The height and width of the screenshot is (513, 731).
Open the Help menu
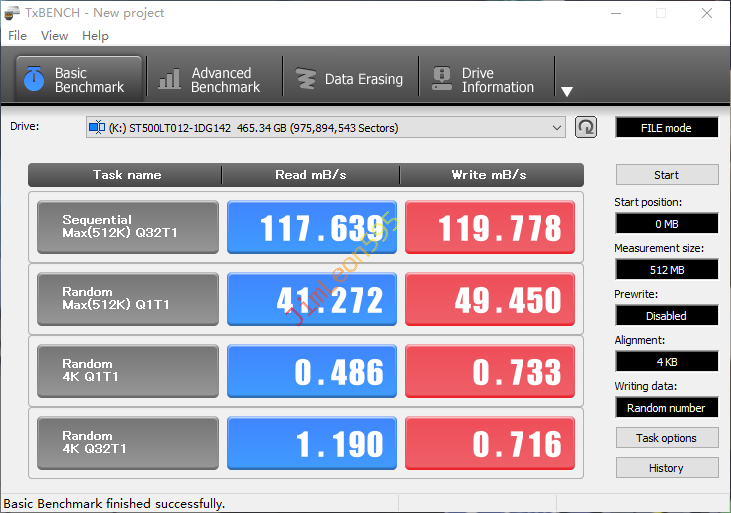pos(95,36)
